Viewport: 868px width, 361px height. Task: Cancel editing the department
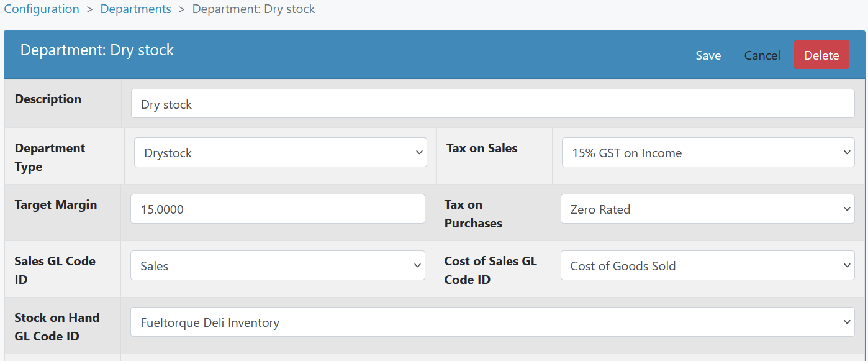[762, 55]
